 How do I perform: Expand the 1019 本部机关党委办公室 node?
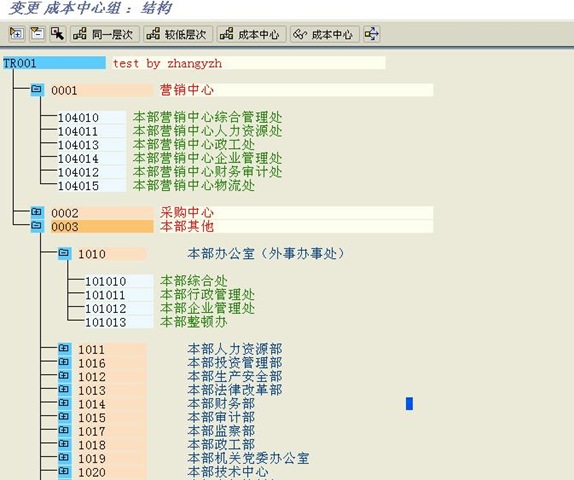pyautogui.click(x=64, y=457)
